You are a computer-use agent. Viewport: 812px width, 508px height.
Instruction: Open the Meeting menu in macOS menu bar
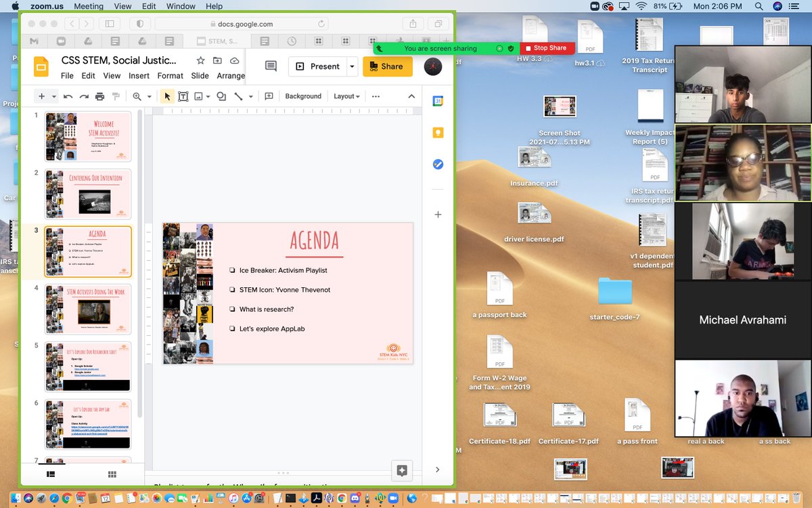[x=89, y=6]
